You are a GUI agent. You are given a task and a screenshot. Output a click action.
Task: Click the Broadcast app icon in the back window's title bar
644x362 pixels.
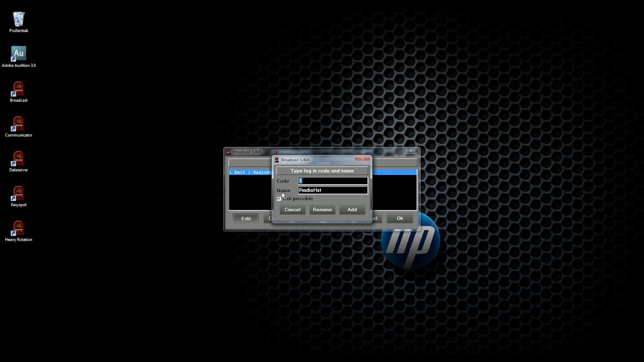point(228,152)
